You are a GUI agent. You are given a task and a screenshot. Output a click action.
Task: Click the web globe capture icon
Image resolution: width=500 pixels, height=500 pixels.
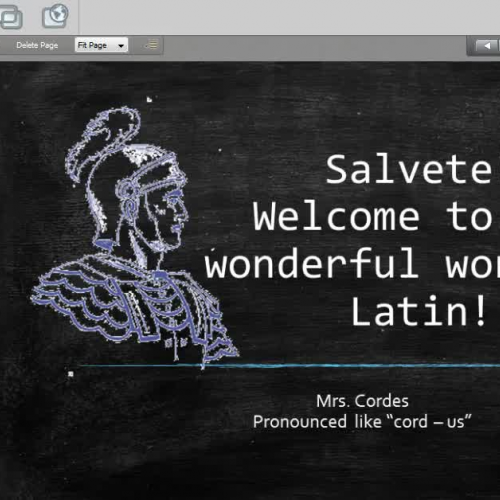point(55,16)
